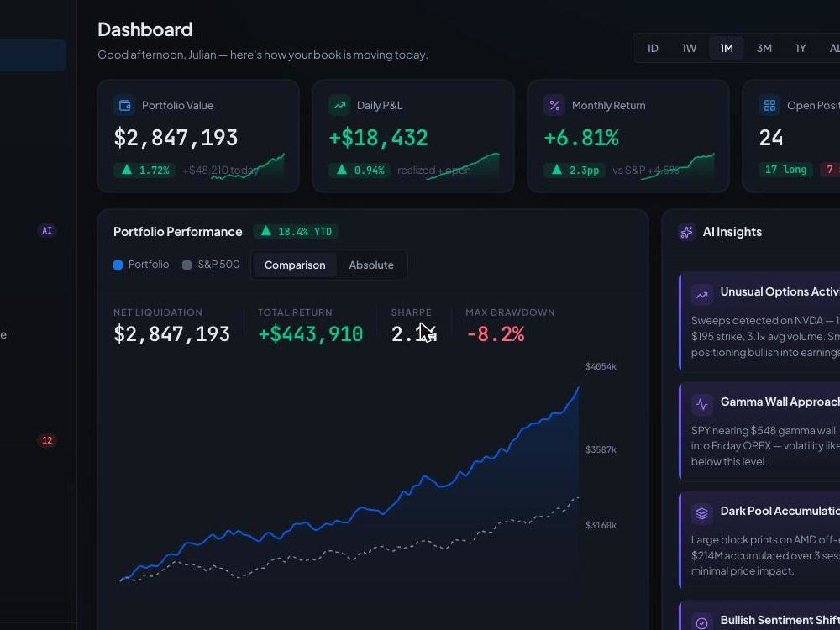Viewport: 840px width, 630px height.
Task: Switch chart to Comparison mode
Action: coord(295,265)
